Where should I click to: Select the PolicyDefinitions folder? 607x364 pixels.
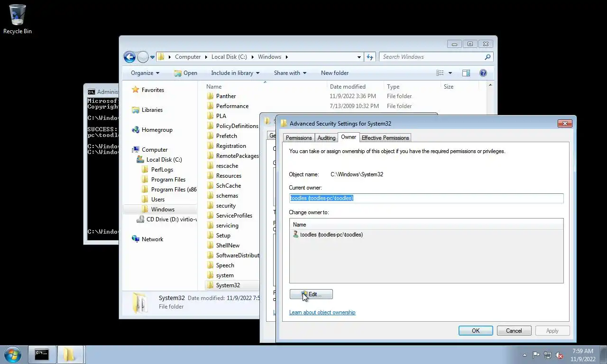click(x=233, y=126)
